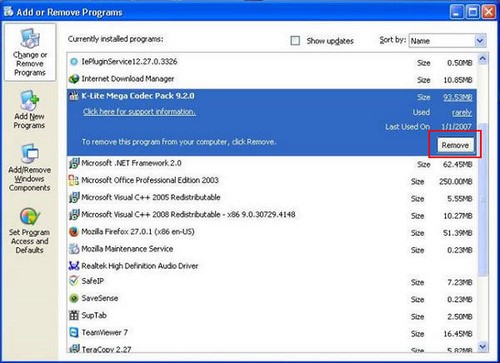Select Mozilla Firefox 27.0.1 entry
Viewport: 500px width, 363px height.
coord(272,232)
